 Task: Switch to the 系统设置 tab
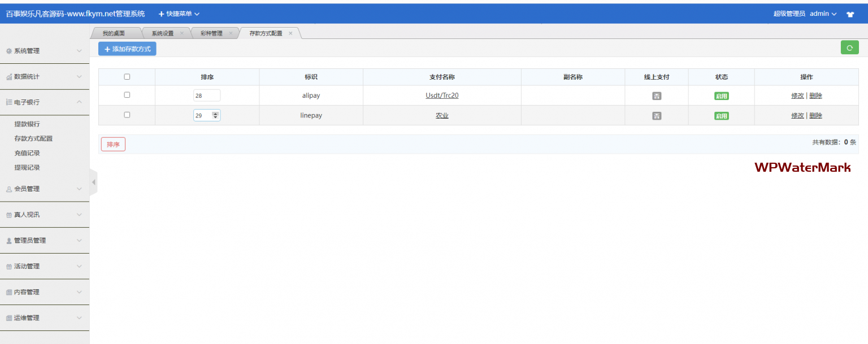click(x=163, y=33)
